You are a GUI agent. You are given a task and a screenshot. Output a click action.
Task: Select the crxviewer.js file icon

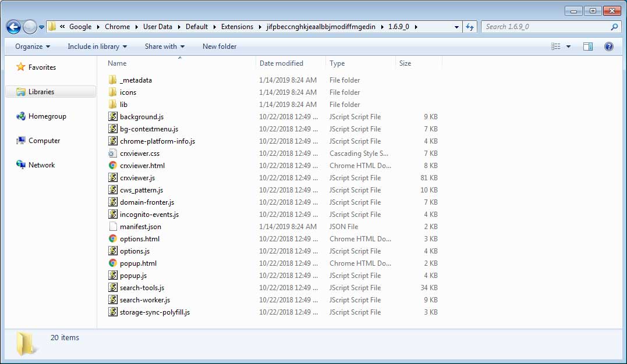(113, 178)
